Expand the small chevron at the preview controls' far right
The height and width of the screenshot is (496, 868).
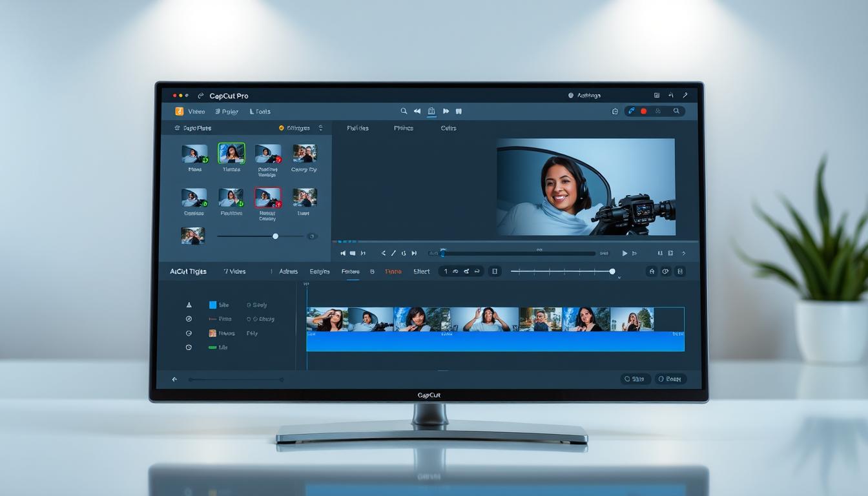tap(684, 253)
